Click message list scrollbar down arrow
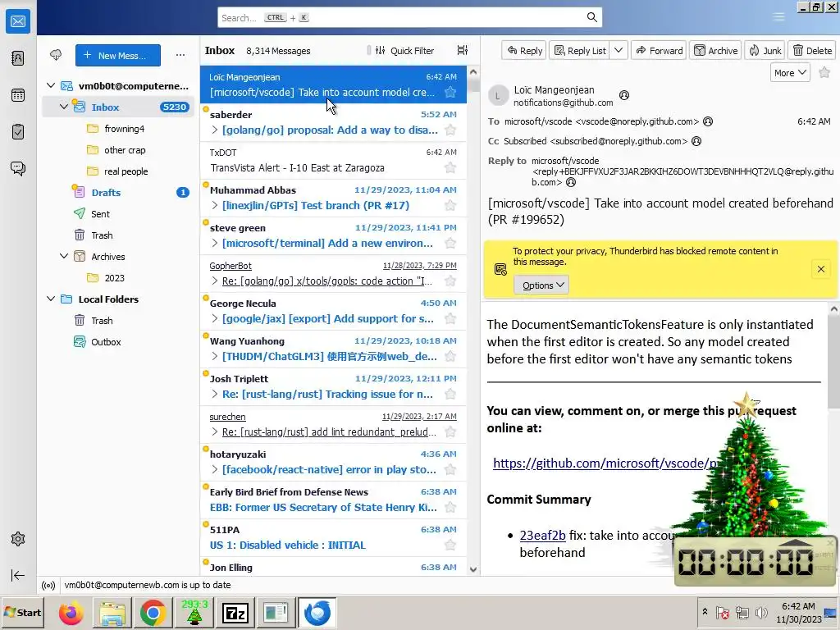The width and height of the screenshot is (840, 630). (473, 569)
